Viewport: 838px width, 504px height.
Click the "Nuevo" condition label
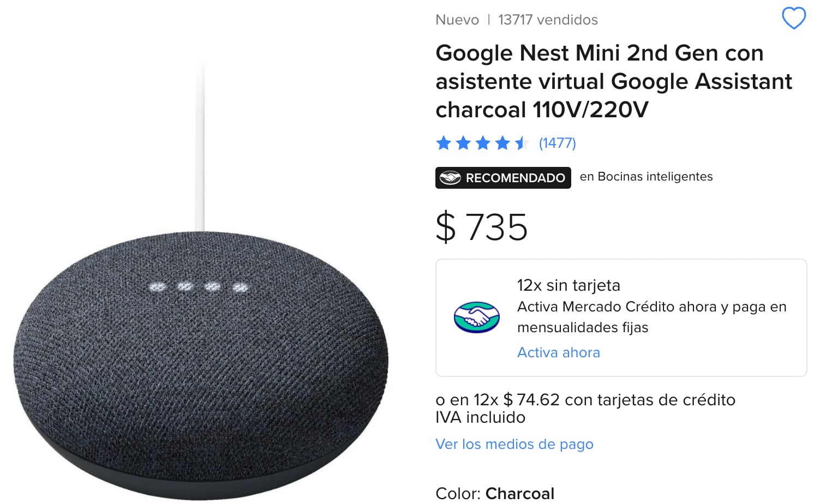[x=457, y=20]
